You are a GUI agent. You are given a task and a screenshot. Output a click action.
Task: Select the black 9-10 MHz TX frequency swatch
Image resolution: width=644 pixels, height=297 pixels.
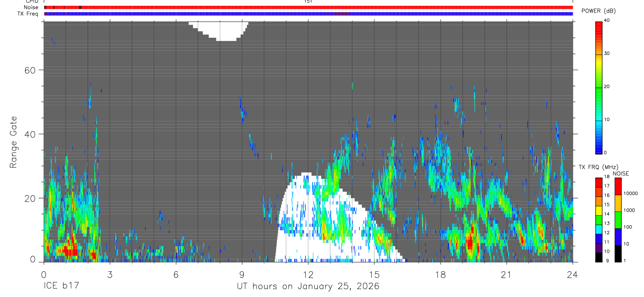tap(598, 258)
